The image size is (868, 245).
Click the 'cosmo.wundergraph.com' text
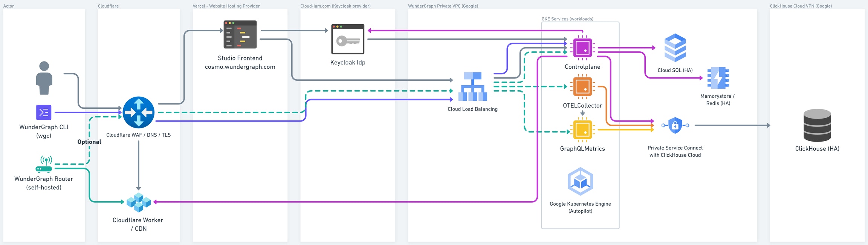click(240, 67)
